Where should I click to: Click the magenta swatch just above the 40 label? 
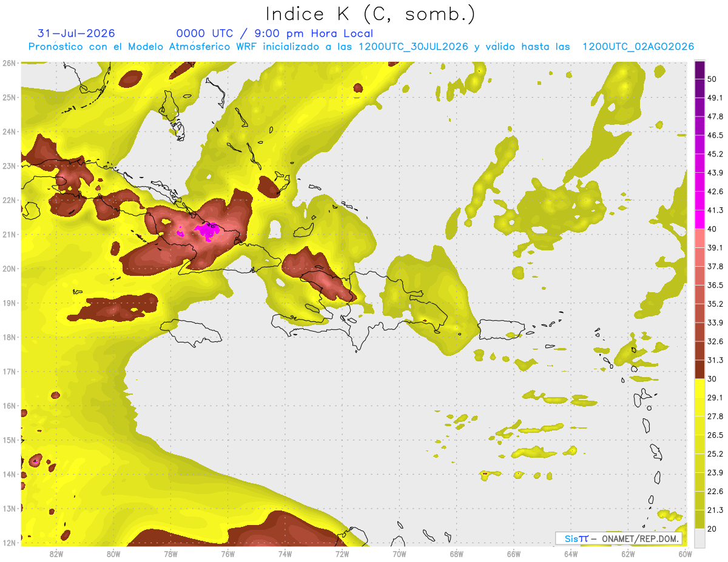(x=699, y=219)
